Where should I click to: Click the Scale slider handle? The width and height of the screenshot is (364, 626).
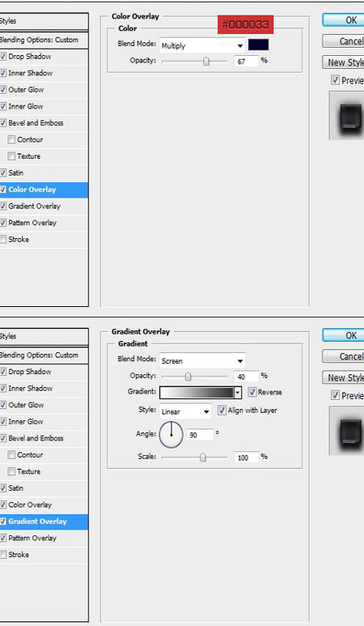pos(203,458)
